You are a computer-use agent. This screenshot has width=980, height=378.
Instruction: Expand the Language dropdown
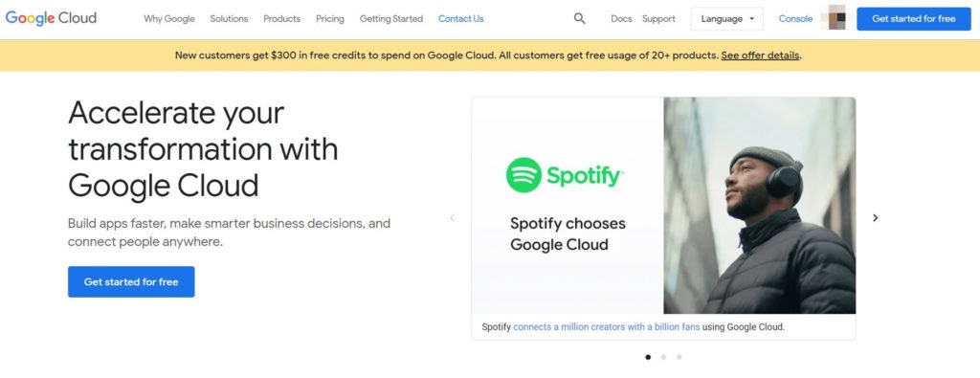coord(727,19)
